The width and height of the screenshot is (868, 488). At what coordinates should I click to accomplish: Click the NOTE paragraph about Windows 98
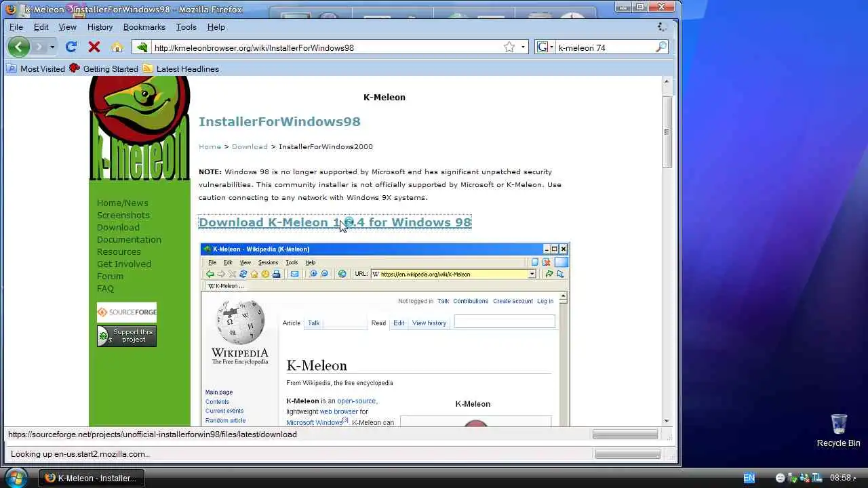(380, 184)
